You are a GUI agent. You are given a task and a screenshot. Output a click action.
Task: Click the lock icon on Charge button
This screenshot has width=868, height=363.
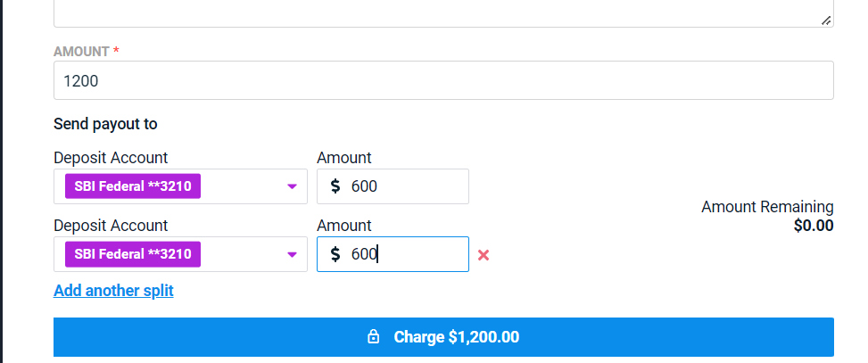(x=374, y=337)
